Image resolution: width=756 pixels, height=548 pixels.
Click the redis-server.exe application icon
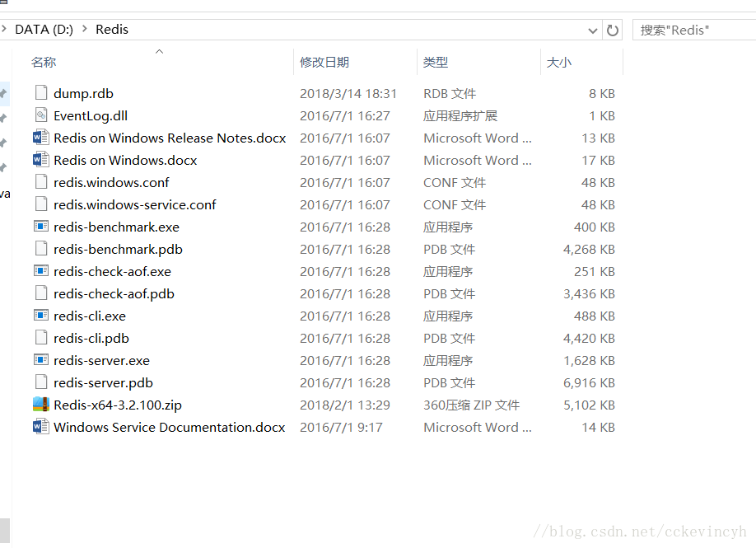point(41,359)
